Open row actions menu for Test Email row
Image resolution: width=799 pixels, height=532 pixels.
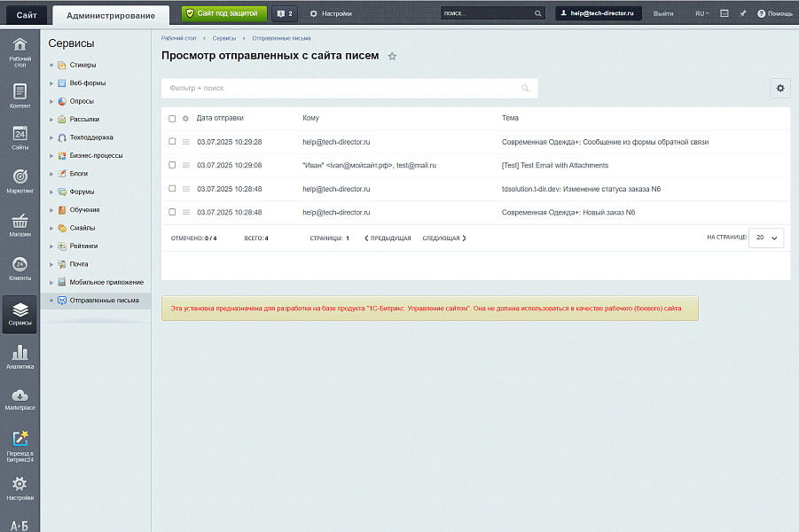[186, 165]
